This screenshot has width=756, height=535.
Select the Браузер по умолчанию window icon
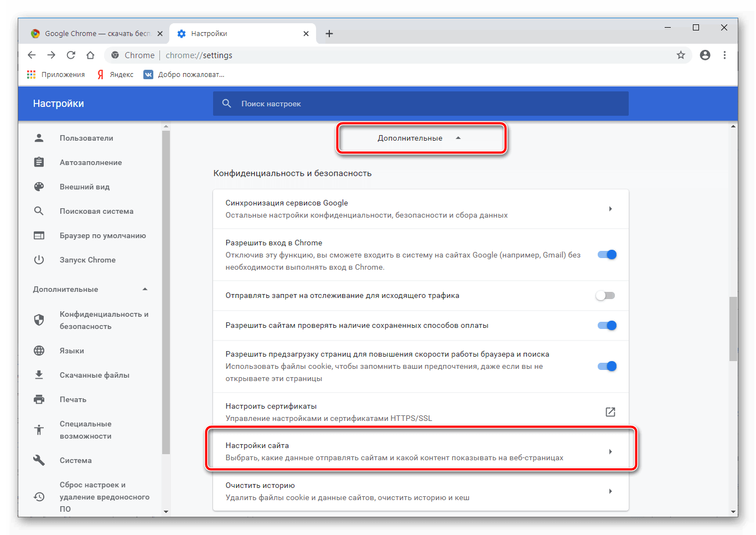point(39,235)
